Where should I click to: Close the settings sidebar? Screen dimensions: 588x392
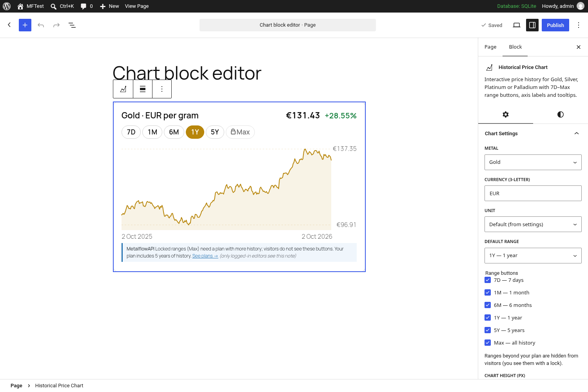point(579,47)
